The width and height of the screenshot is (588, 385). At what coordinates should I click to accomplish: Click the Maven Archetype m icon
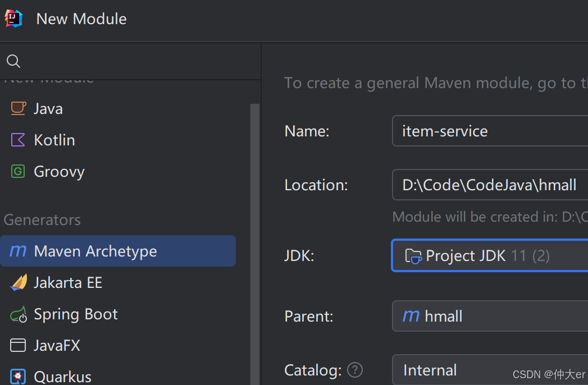(18, 251)
